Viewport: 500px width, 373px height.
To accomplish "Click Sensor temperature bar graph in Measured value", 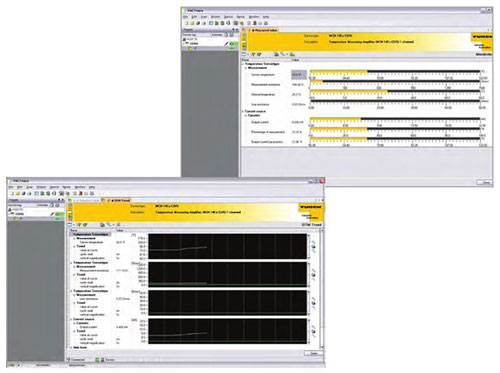I will click(395, 71).
